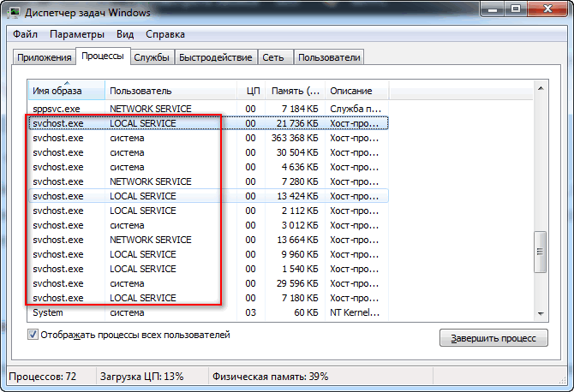
Task: Click the Служба п… description cell
Action: (356, 109)
